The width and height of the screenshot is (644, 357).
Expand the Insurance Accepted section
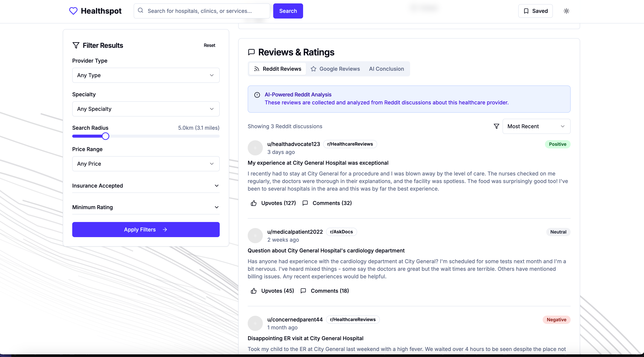pyautogui.click(x=146, y=186)
